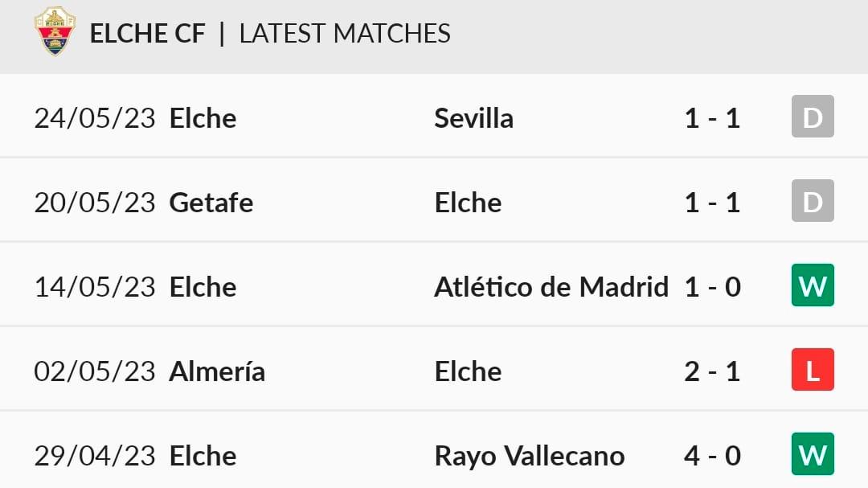Open Atlético de Madrid team link
This screenshot has width=868, height=488.
[x=551, y=287]
